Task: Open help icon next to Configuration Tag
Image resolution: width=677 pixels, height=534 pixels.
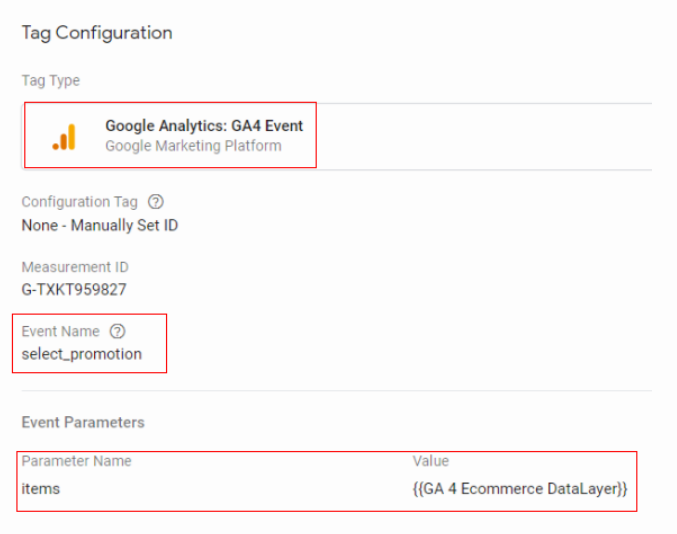Action: [x=156, y=202]
